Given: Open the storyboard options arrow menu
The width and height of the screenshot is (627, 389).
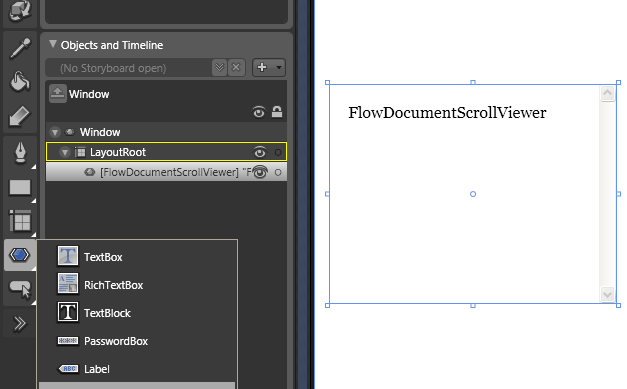Looking at the screenshot, I should point(279,67).
